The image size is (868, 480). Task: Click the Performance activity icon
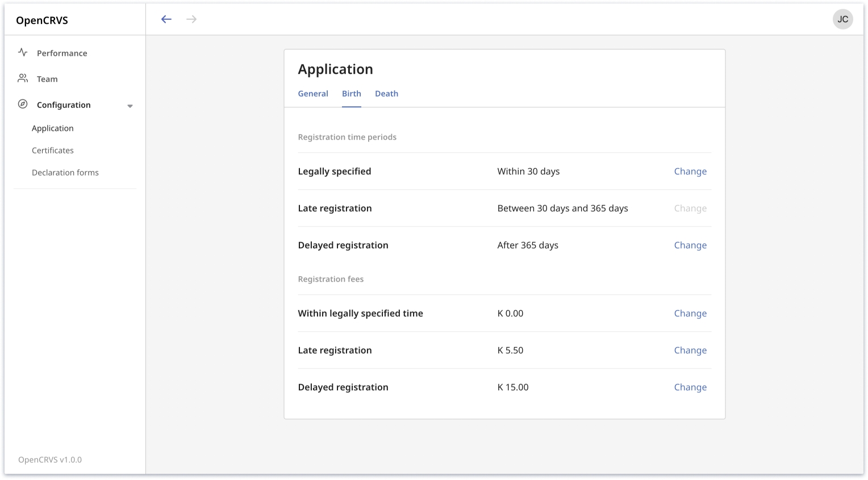coord(23,53)
